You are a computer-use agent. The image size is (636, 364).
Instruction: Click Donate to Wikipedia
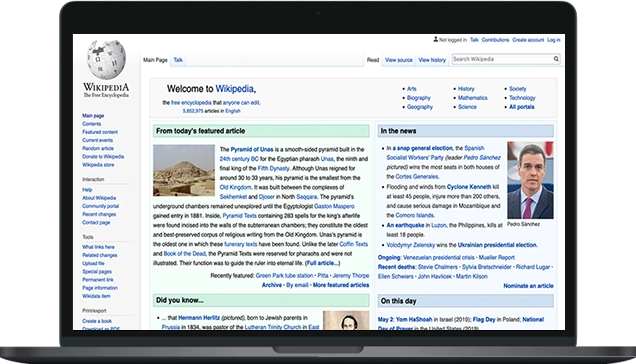103,156
